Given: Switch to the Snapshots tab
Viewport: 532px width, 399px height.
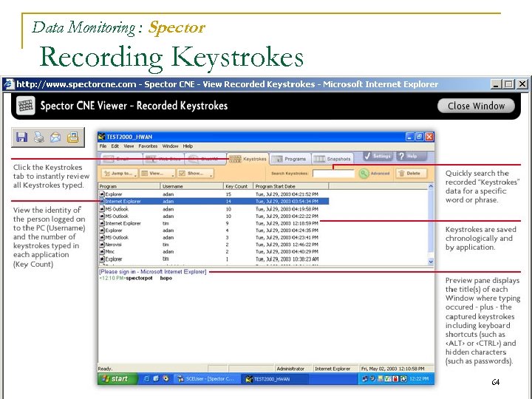Looking at the screenshot, I should point(332,159).
